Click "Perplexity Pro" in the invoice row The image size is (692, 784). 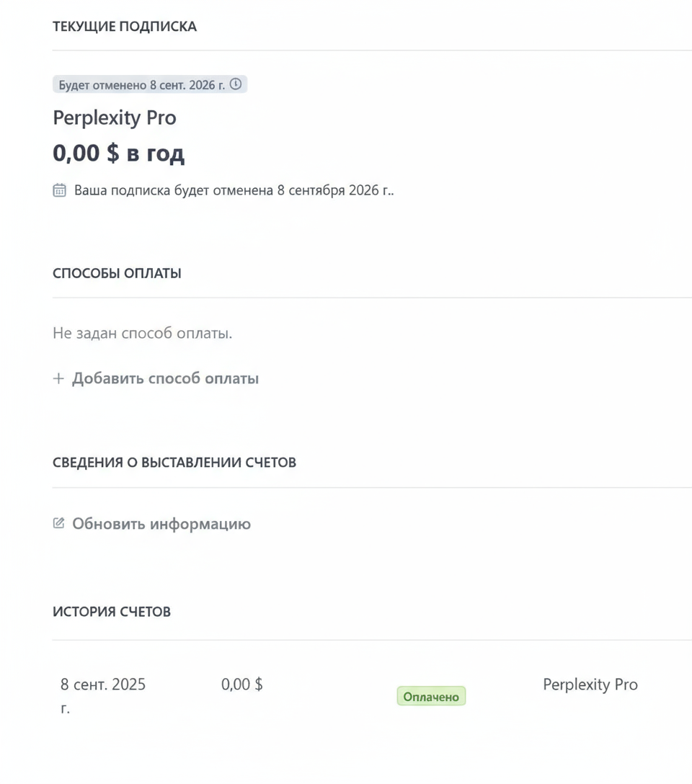point(590,685)
